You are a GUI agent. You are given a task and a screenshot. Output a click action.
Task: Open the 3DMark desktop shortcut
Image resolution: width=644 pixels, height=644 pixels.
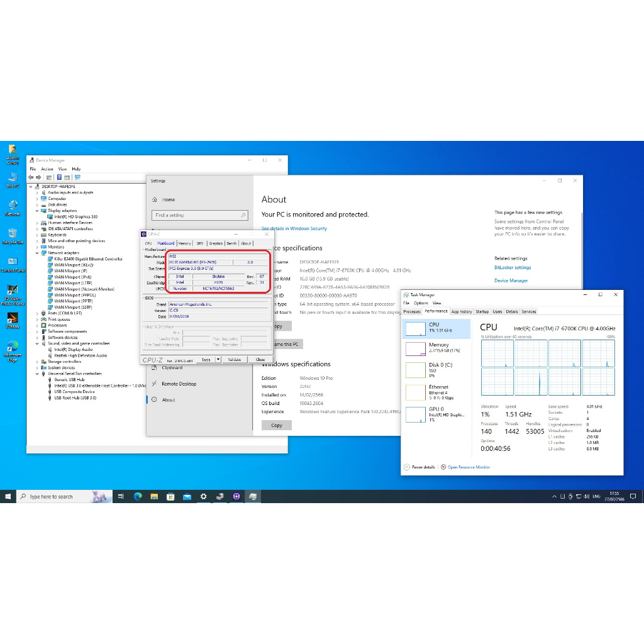[13, 318]
